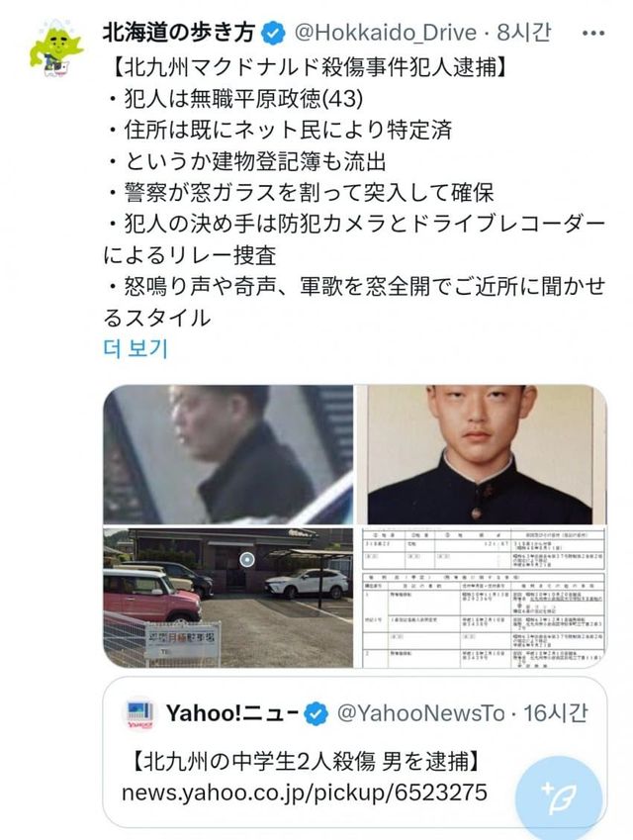
Task: Click the verified badge next to Yahoo!ニュー
Action: point(316,714)
